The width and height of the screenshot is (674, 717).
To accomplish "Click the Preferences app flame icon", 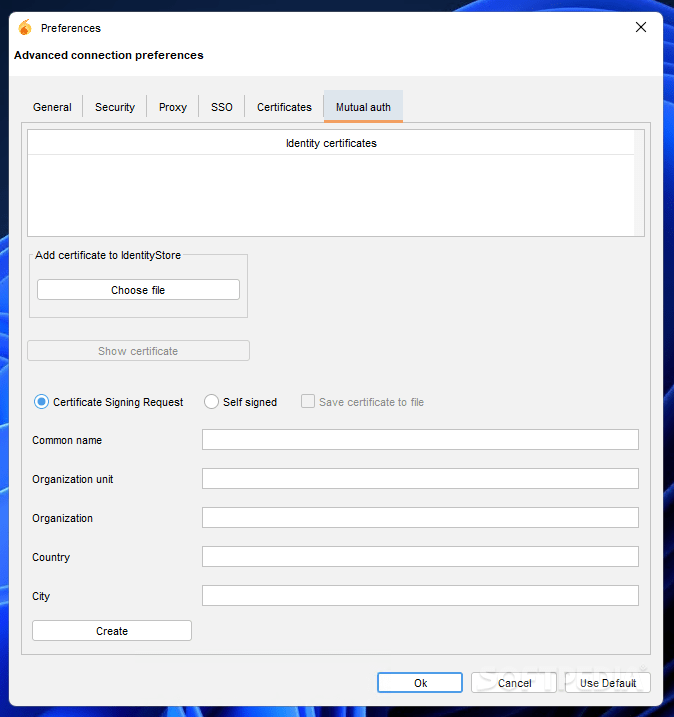I will pyautogui.click(x=25, y=27).
